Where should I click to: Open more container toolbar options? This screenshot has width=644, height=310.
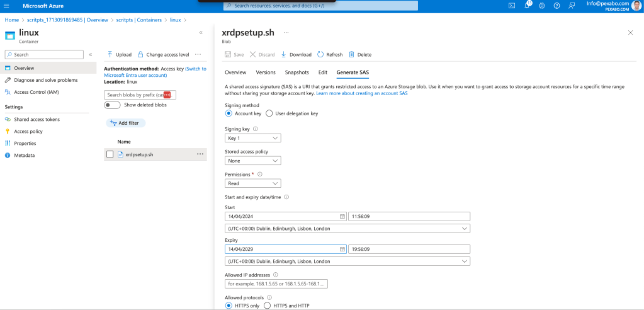(x=198, y=54)
